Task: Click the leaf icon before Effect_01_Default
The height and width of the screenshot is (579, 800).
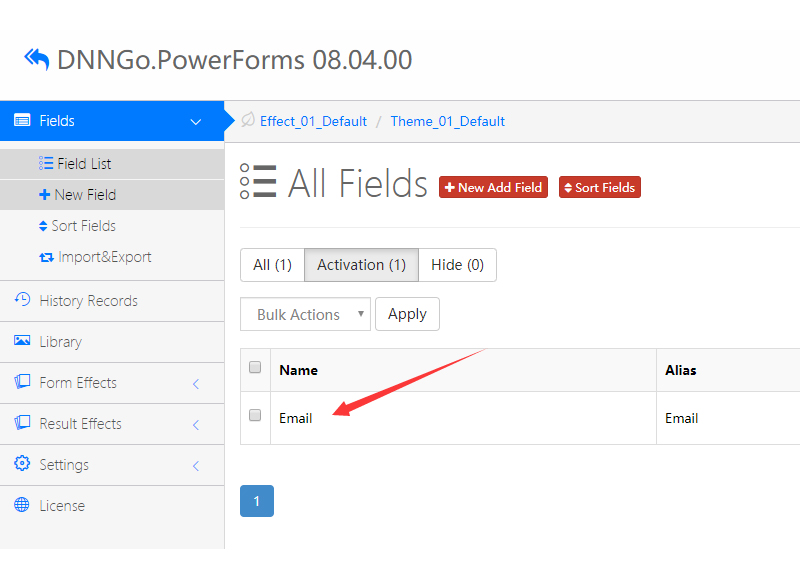Action: tap(248, 120)
